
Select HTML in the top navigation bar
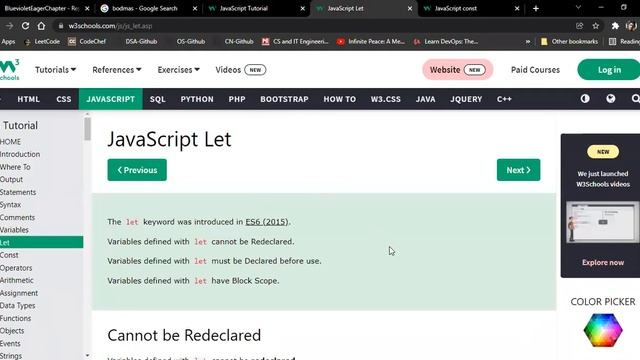coord(29,99)
